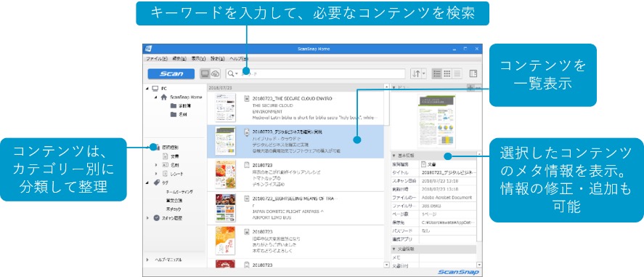Screen dimensions: 644x277
Task: Open the search magnifier options dropdown
Action: tap(233, 74)
